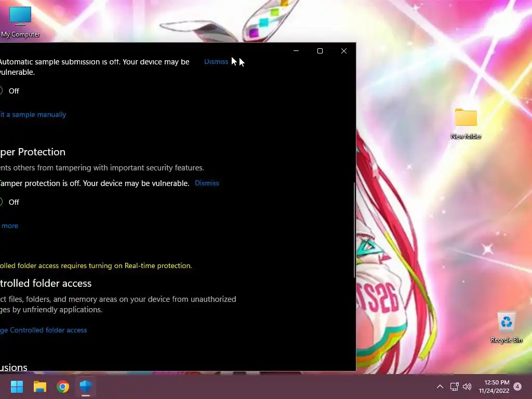Viewport: 532px width, 399px height.
Task: Maximize the Windows Security window
Action: tap(320, 51)
